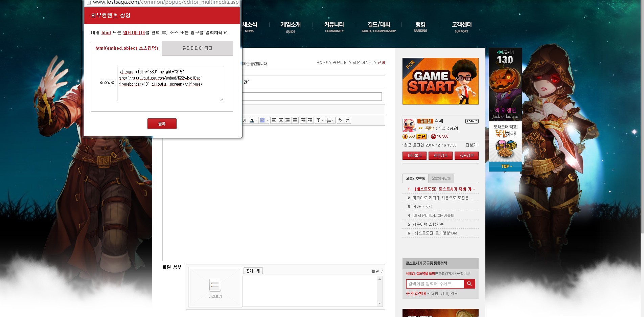Open the 새소식 NEWS menu

pos(250,27)
